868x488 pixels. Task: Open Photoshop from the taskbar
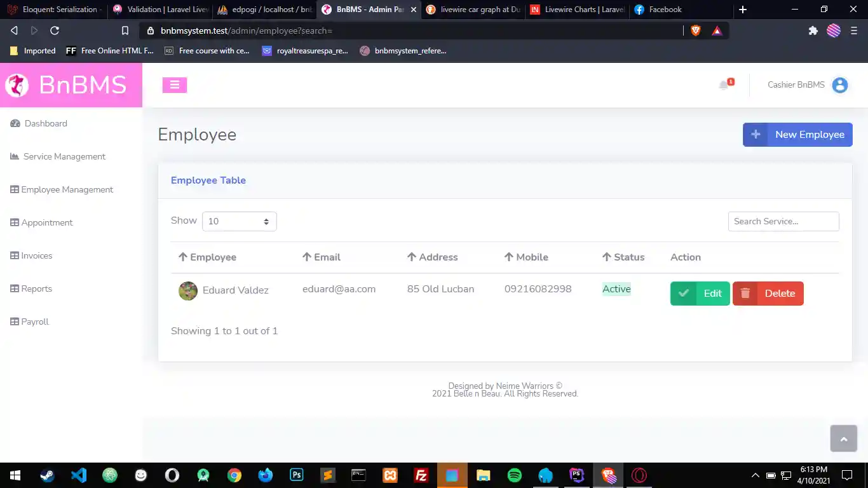pyautogui.click(x=297, y=475)
